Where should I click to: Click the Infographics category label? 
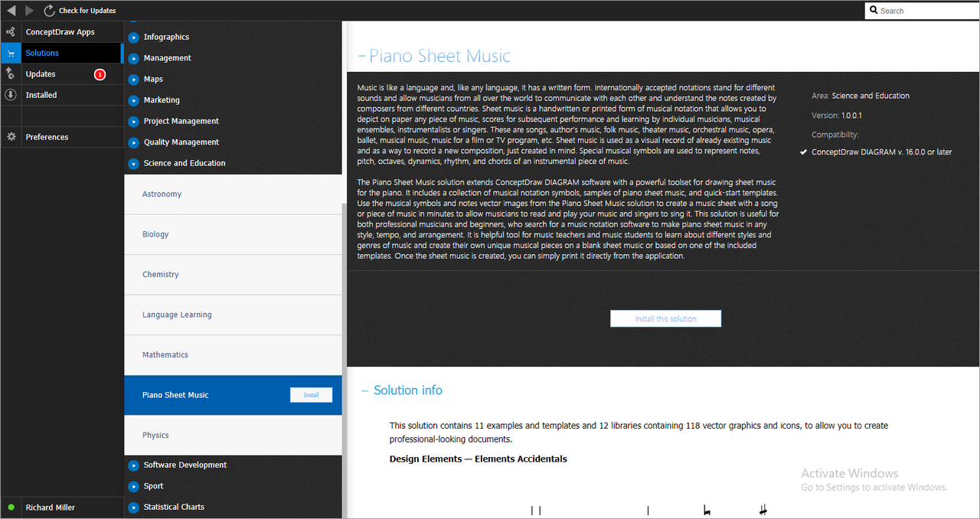166,37
